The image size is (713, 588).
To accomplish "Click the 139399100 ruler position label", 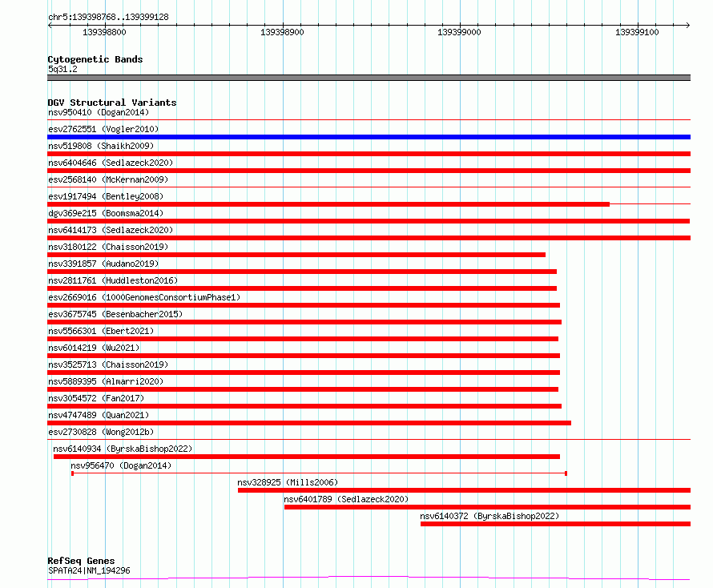I will click(x=637, y=32).
